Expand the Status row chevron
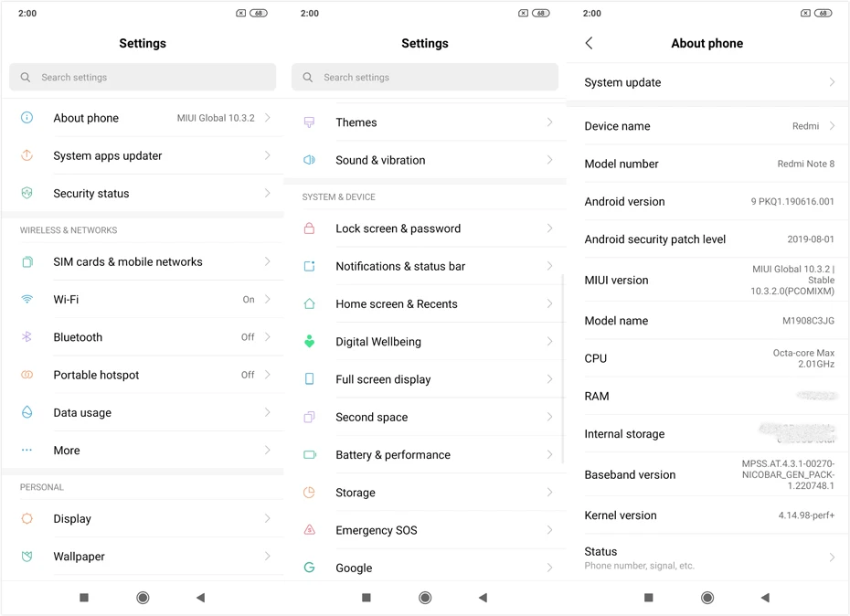Image resolution: width=850 pixels, height=616 pixels. pos(832,558)
